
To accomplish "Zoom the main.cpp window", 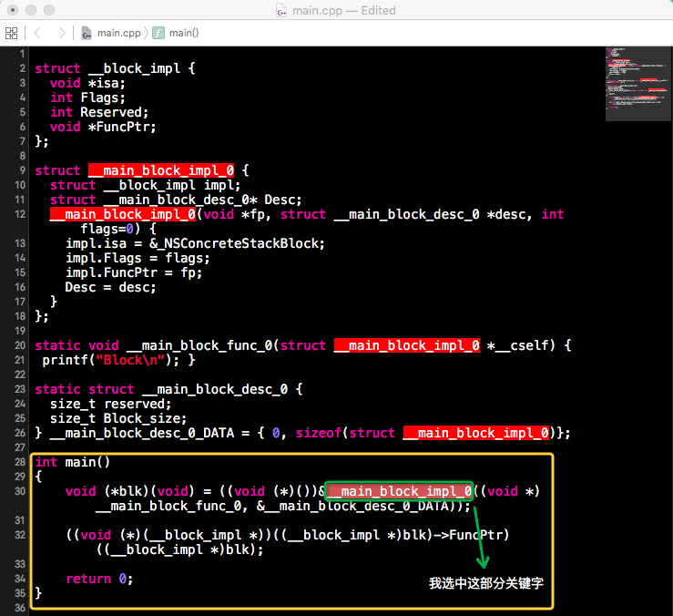I will point(49,10).
